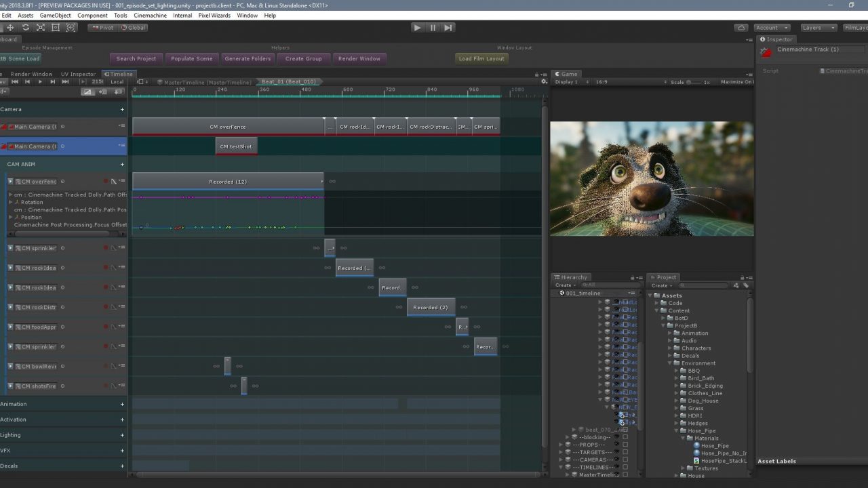
Task: Select the CM testShot clip
Action: [236, 146]
